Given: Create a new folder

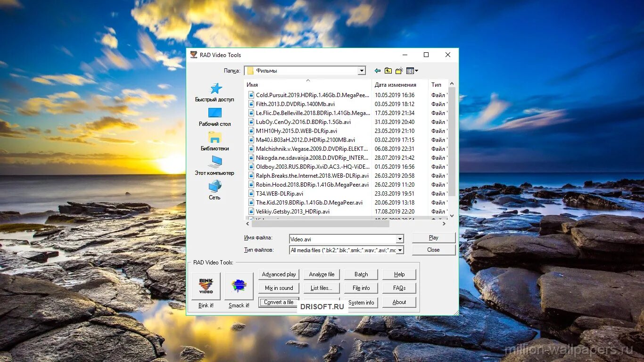Looking at the screenshot, I should coord(399,71).
